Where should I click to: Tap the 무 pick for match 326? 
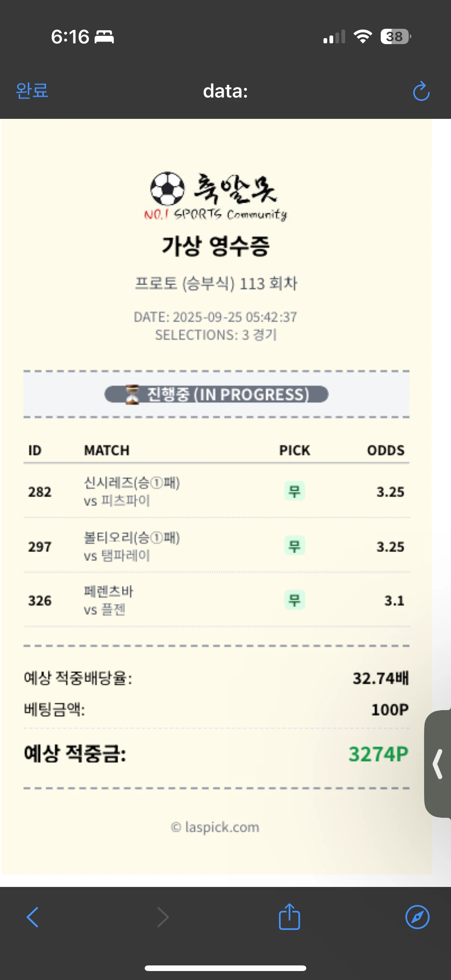pyautogui.click(x=295, y=600)
